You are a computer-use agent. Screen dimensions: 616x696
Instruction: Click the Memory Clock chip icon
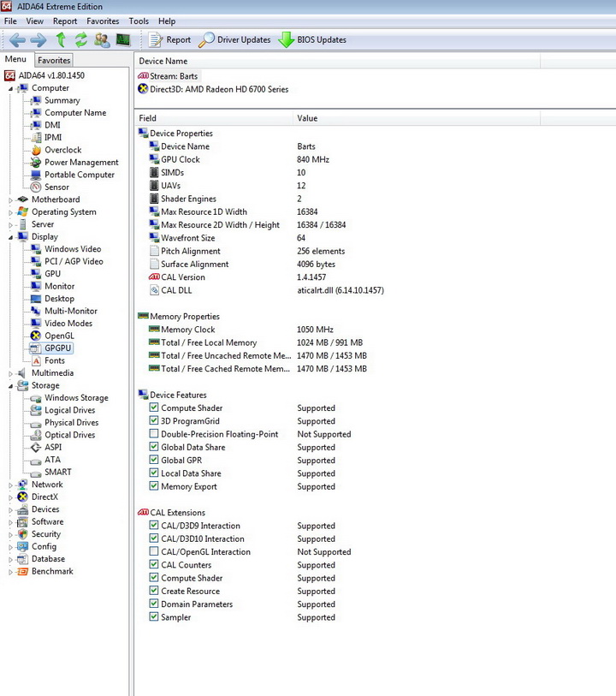click(154, 329)
